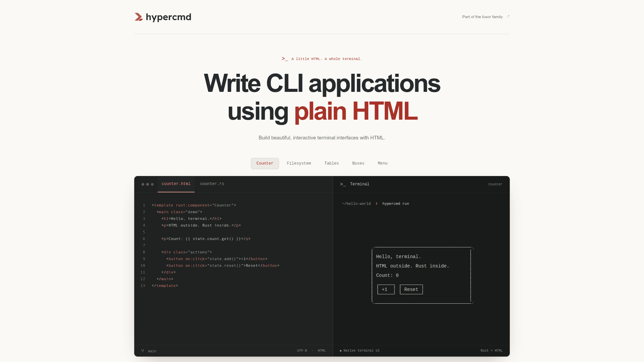Click the Count: 0 line in terminal
The width and height of the screenshot is (644, 362).
click(387, 276)
